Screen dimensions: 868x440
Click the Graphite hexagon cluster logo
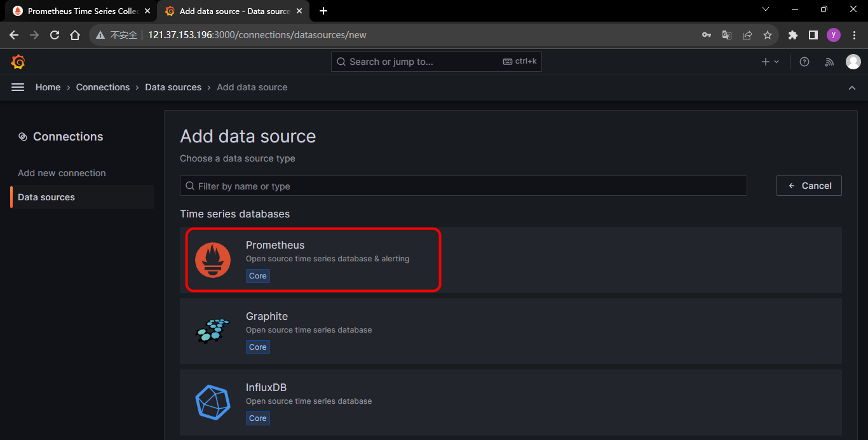coord(213,331)
